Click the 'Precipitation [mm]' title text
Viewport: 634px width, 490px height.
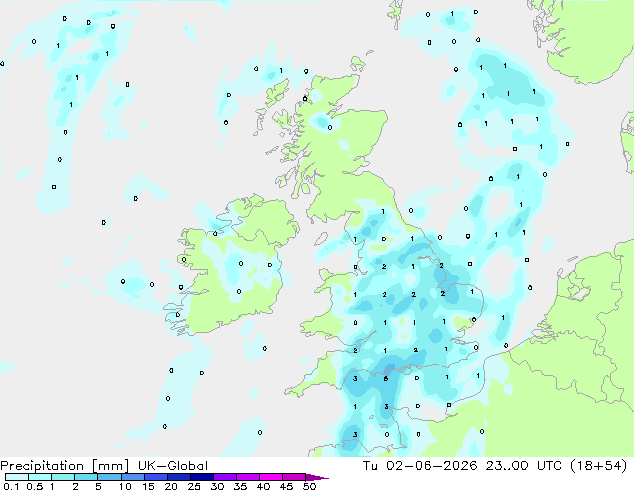pos(64,466)
